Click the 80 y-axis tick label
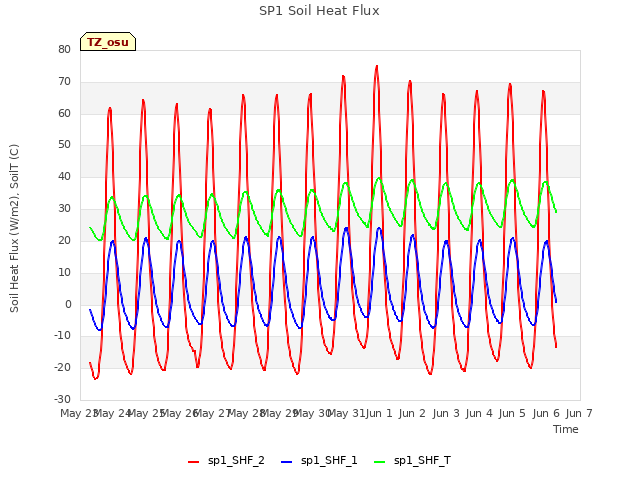 [x=64, y=49]
